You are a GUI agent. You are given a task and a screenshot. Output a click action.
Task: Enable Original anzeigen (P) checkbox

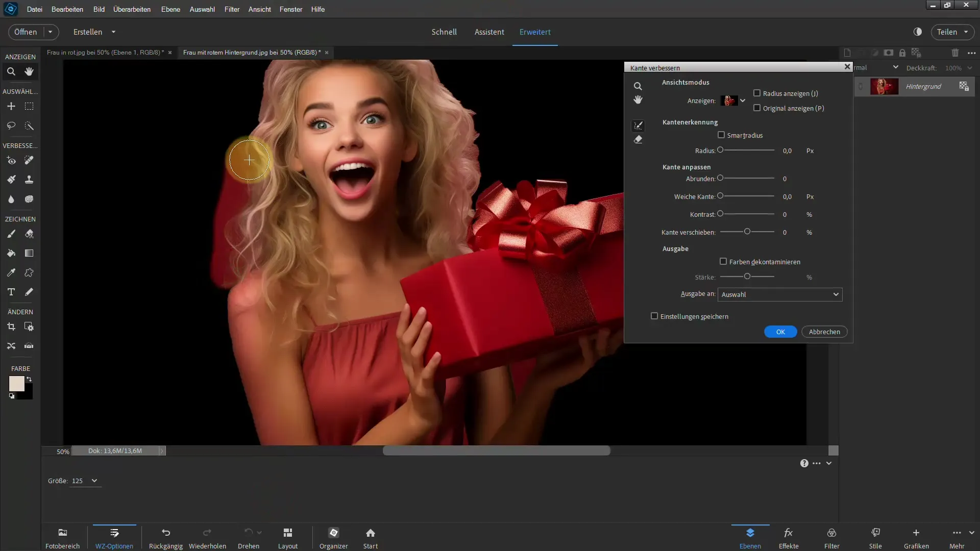757,108
